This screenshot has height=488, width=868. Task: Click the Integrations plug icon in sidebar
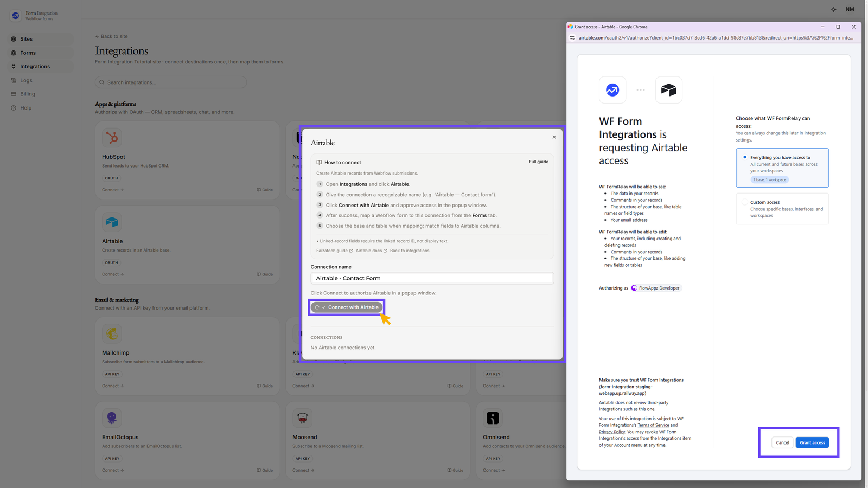click(x=14, y=66)
